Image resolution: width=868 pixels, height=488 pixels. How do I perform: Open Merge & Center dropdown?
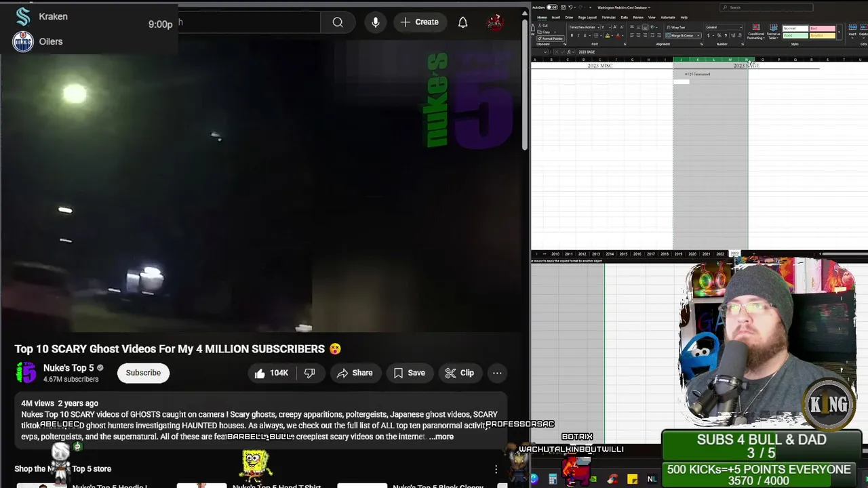pos(698,35)
